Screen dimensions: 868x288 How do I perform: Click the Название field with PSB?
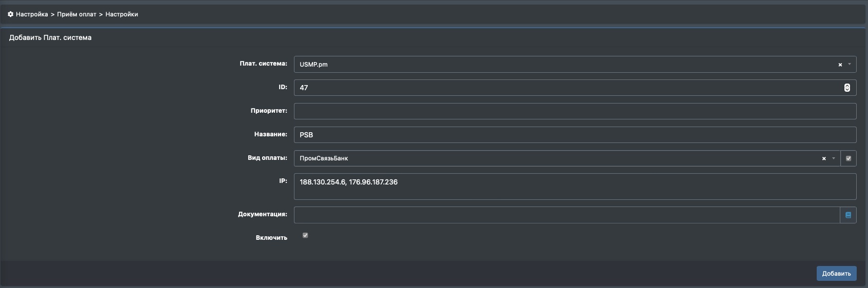point(575,135)
